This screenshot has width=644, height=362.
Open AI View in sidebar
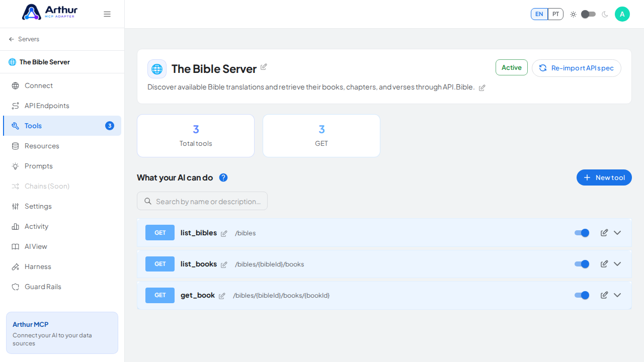click(62, 246)
